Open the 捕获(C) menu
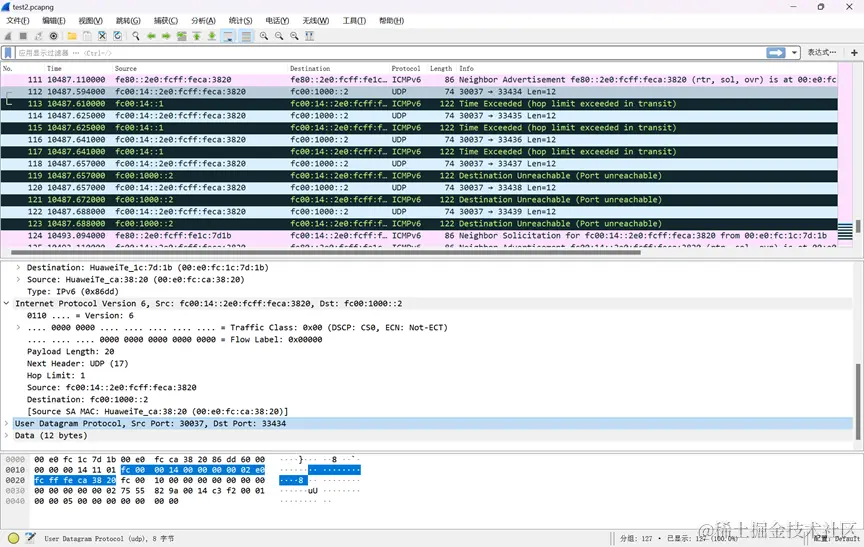Image resolution: width=864 pixels, height=547 pixels. pyautogui.click(x=165, y=20)
